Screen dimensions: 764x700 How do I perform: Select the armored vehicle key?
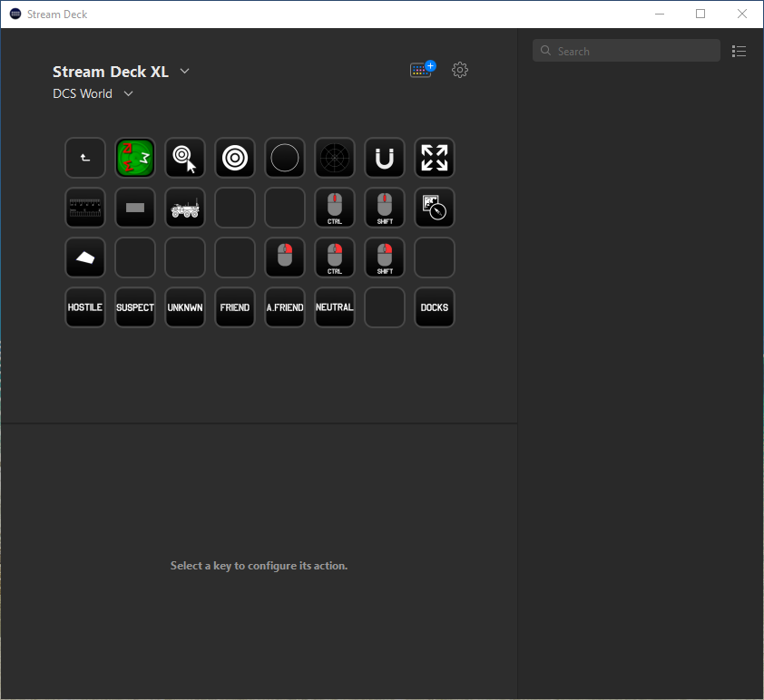pos(185,208)
